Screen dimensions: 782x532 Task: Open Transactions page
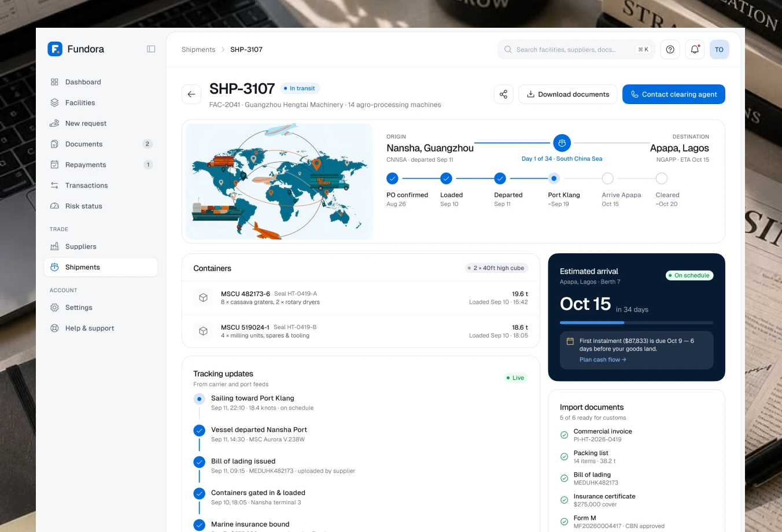coord(101,186)
